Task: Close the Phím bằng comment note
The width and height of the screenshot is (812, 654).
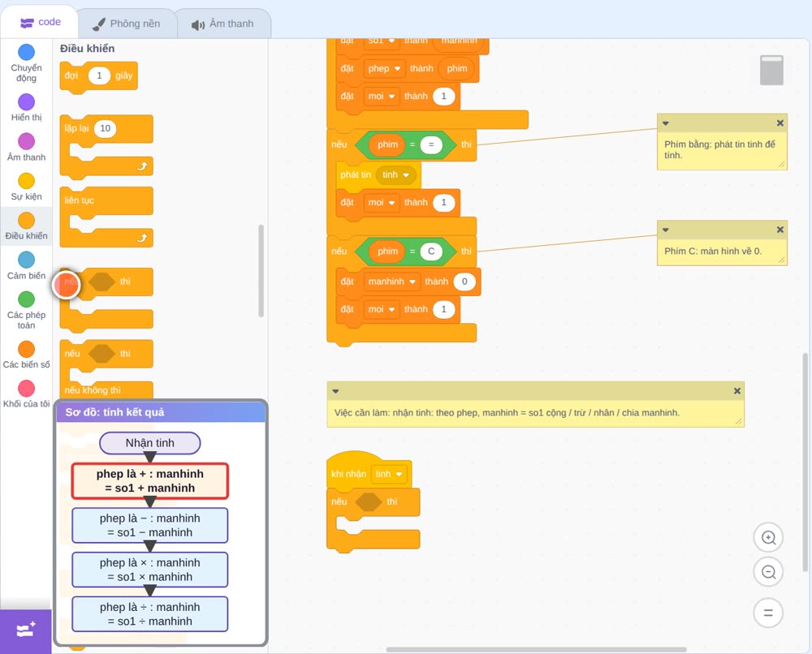Action: pos(780,123)
